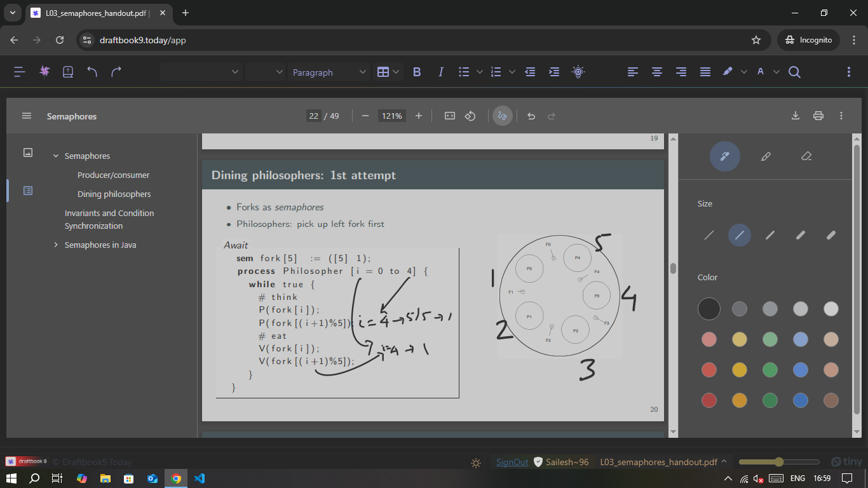868x488 pixels.
Task: Select the eraser annotation tool
Action: [806, 156]
